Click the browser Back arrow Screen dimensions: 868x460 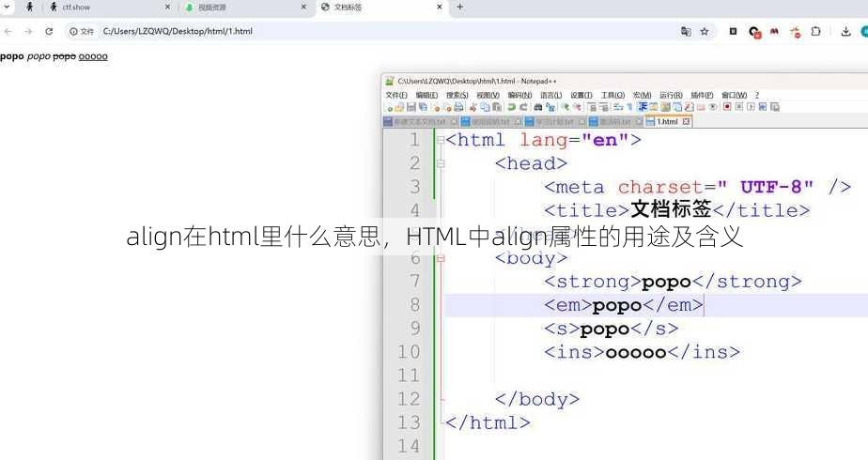(x=8, y=32)
